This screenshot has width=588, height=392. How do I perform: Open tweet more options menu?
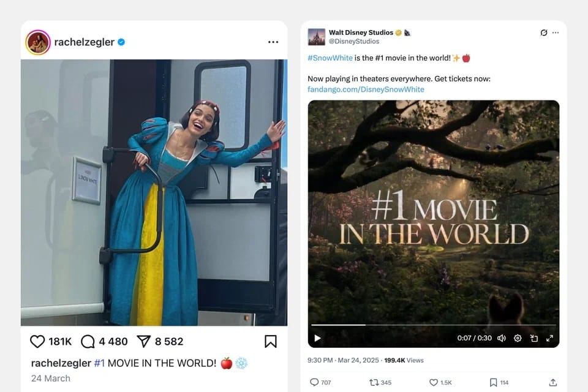[556, 32]
